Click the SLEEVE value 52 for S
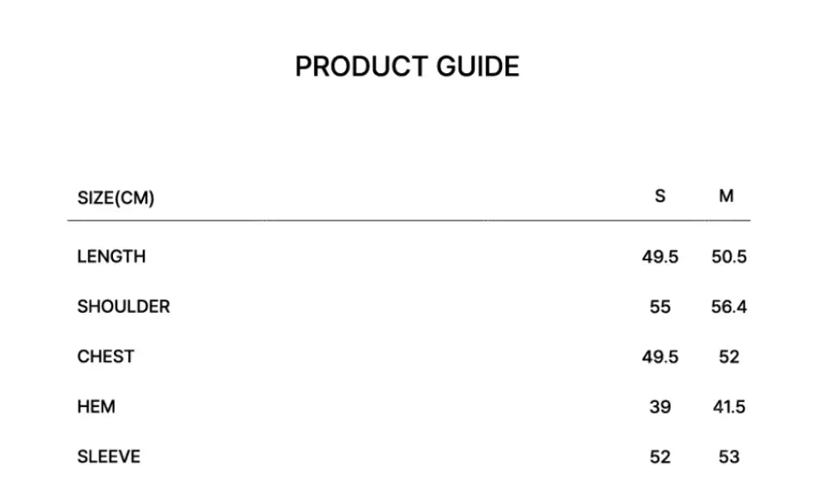 [660, 457]
